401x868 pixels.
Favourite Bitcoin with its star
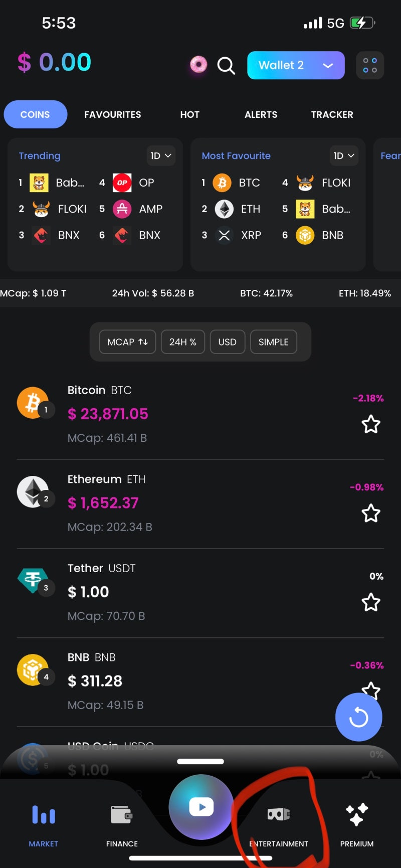(x=371, y=424)
